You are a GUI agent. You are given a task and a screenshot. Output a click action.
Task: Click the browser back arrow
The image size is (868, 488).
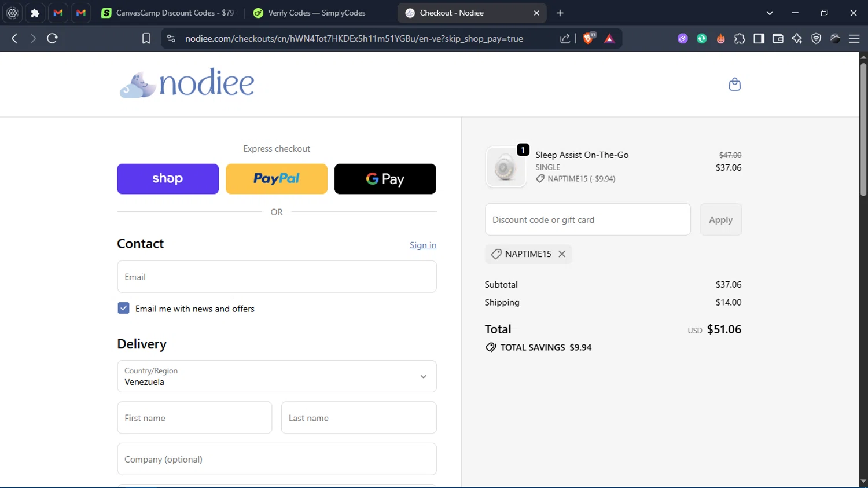point(14,38)
